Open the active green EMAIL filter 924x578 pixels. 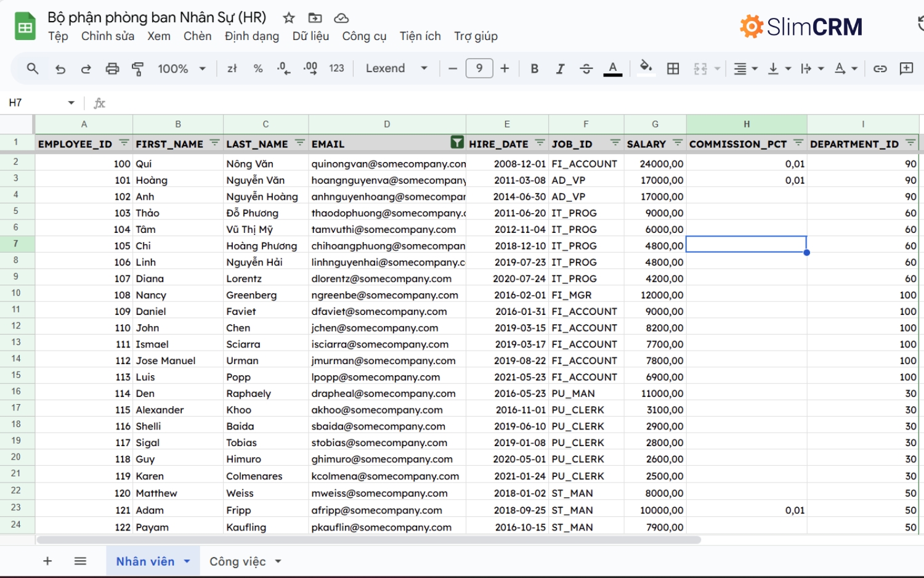tap(457, 143)
